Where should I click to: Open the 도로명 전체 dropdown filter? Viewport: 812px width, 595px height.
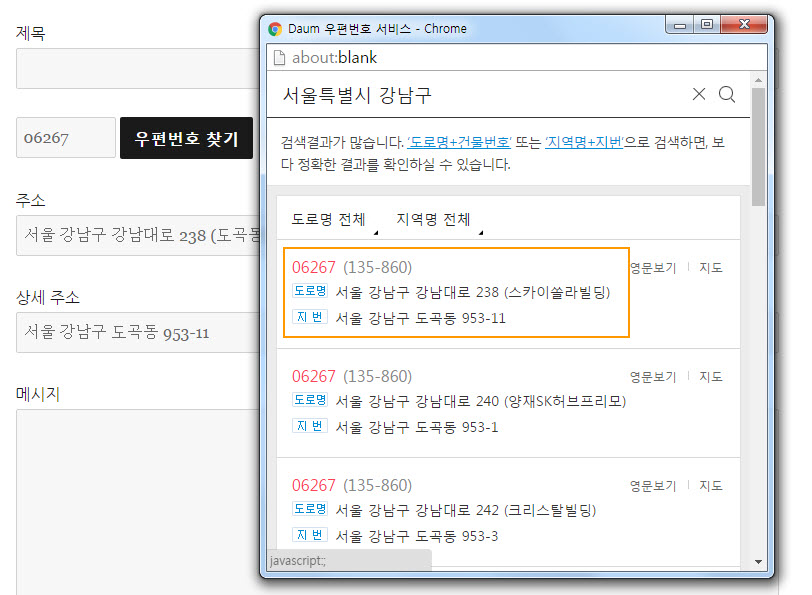tap(335, 220)
